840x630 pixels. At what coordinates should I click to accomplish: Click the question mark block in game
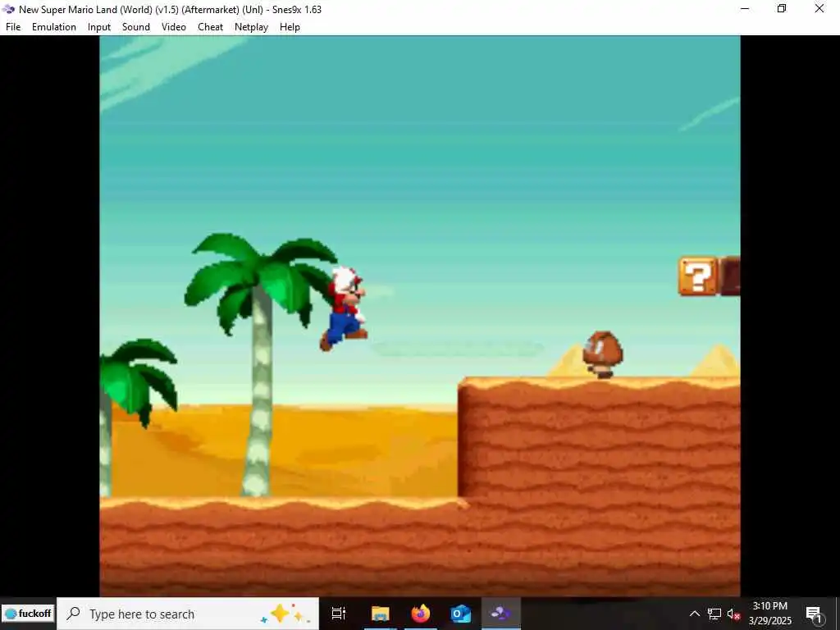pyautogui.click(x=697, y=276)
